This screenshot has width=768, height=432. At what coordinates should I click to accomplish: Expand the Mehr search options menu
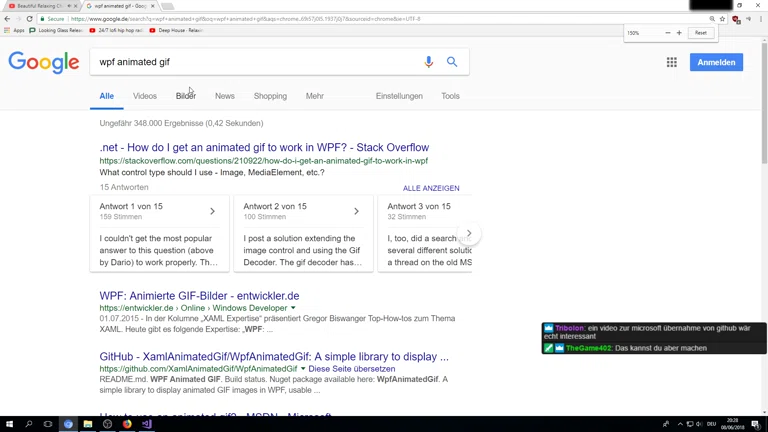pyautogui.click(x=314, y=96)
